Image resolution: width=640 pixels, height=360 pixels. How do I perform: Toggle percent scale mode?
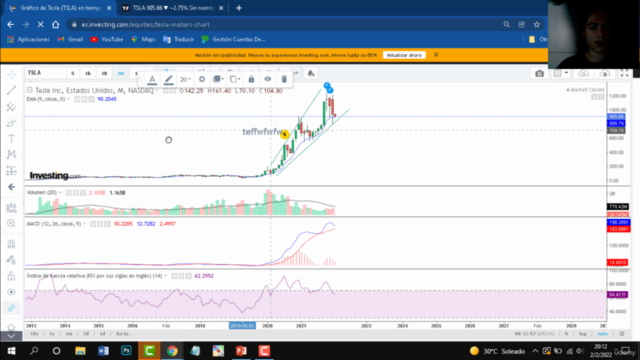click(566, 334)
